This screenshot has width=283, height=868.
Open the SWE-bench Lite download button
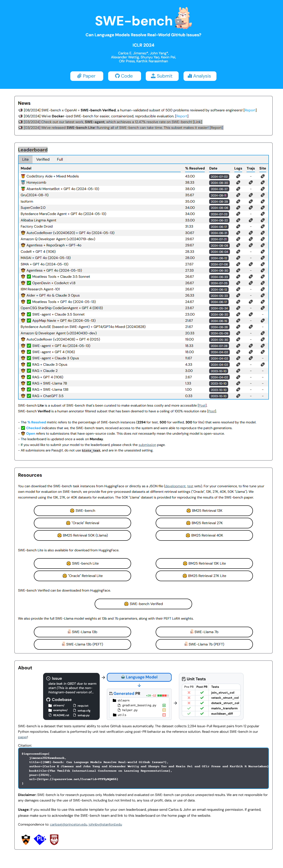coord(82,563)
